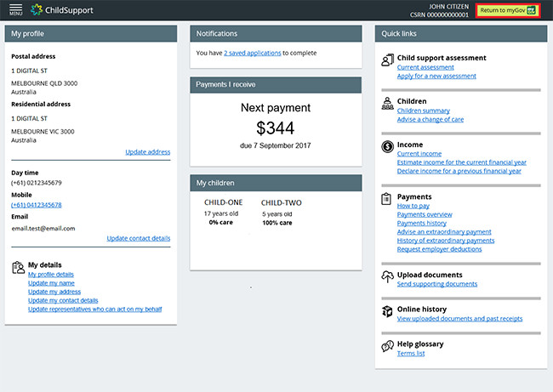Click the My details profile icon
The height and width of the screenshot is (392, 553).
click(x=18, y=267)
